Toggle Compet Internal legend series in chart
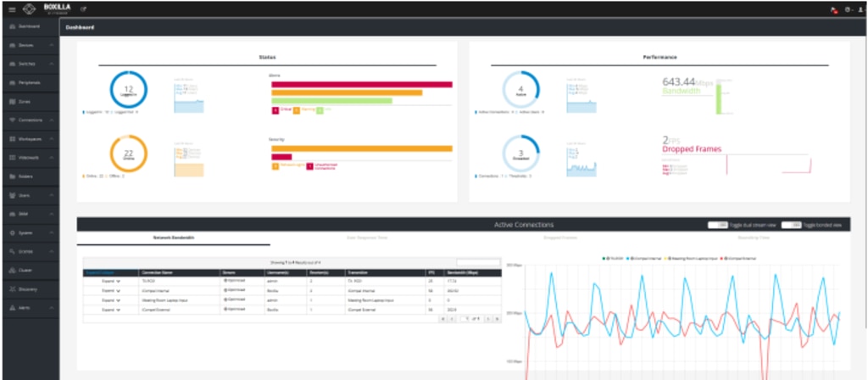This screenshot has height=380, width=868. pos(644,258)
